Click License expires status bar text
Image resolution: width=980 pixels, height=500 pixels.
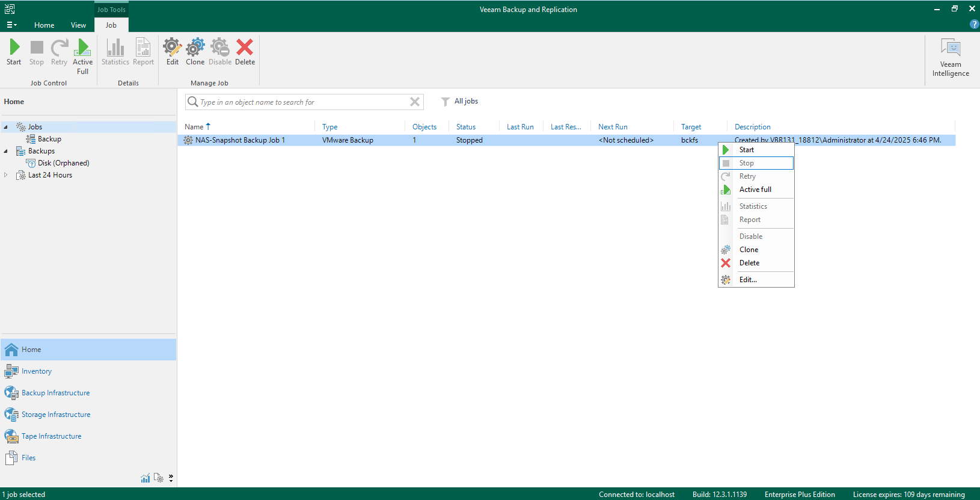[x=908, y=495]
